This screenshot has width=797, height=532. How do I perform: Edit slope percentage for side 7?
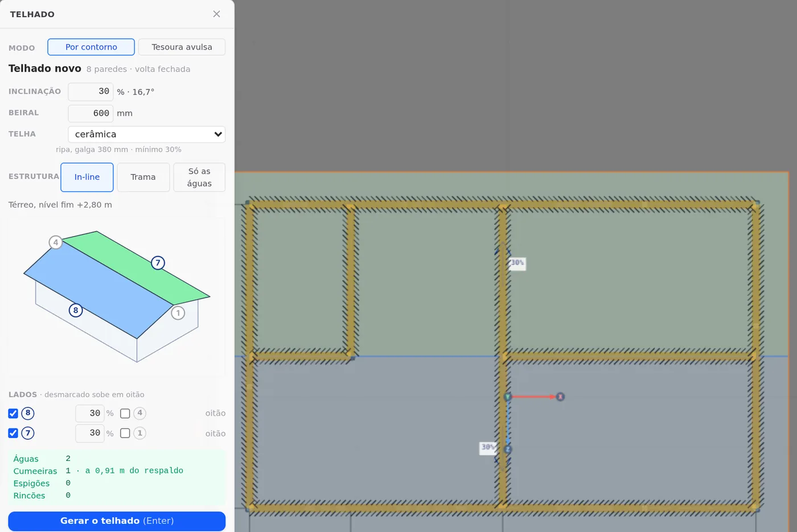coord(90,434)
